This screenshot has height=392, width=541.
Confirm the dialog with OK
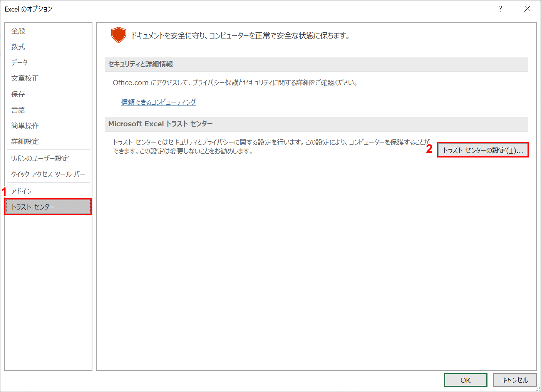click(466, 380)
